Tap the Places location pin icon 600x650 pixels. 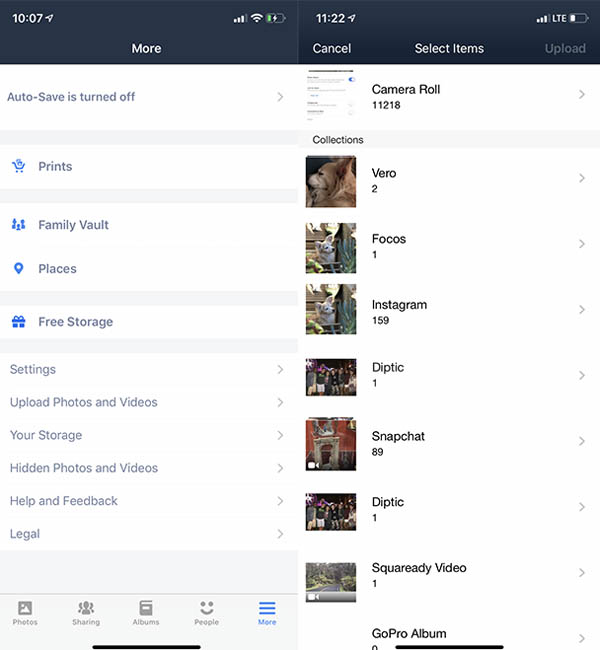19,269
